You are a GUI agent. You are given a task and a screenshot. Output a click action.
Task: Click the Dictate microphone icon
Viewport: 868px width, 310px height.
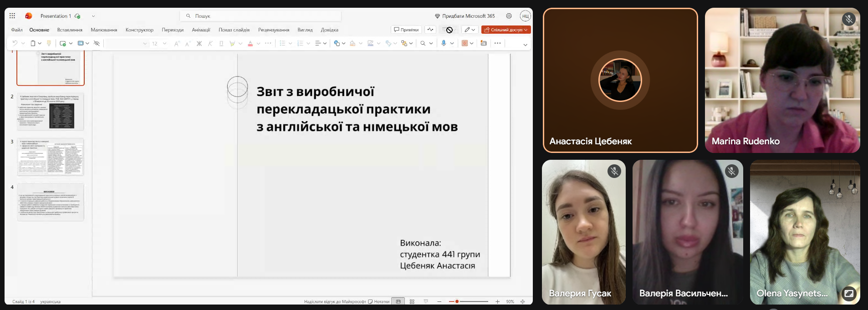click(x=444, y=43)
